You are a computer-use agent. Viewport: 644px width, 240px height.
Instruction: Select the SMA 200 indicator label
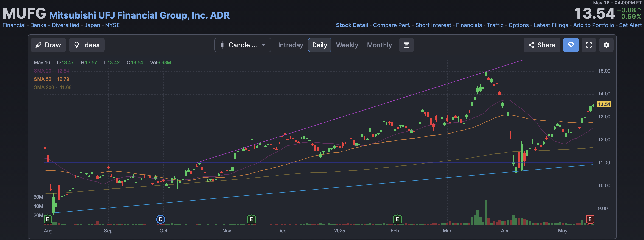44,87
